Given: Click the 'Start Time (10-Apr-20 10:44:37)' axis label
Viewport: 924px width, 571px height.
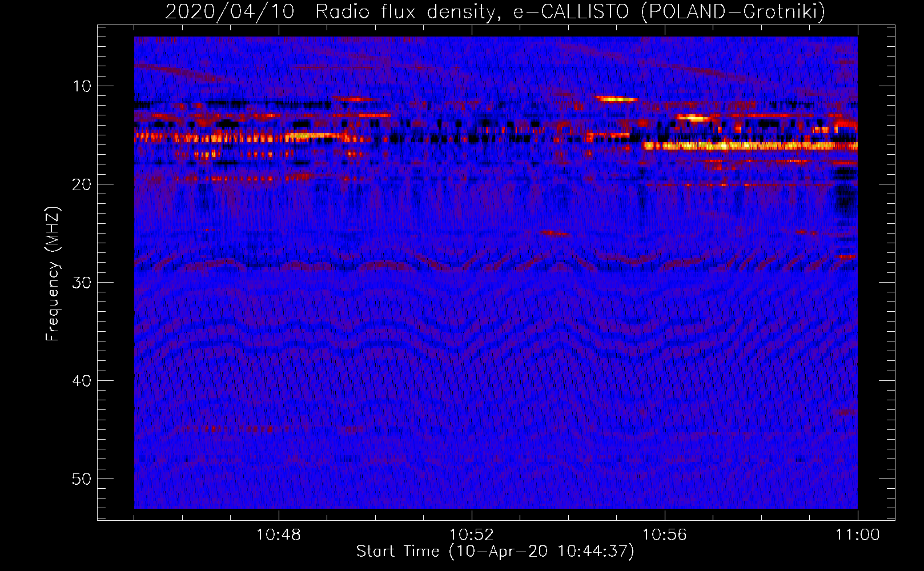Looking at the screenshot, I should tap(495, 552).
